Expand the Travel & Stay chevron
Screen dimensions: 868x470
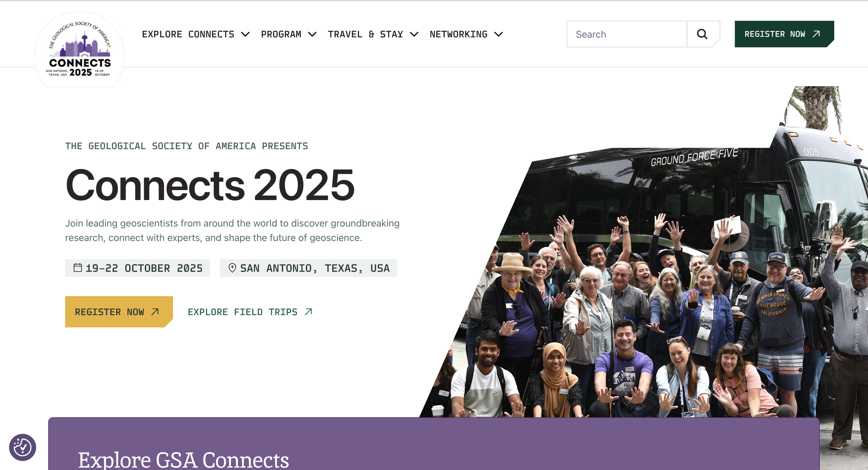pyautogui.click(x=414, y=34)
